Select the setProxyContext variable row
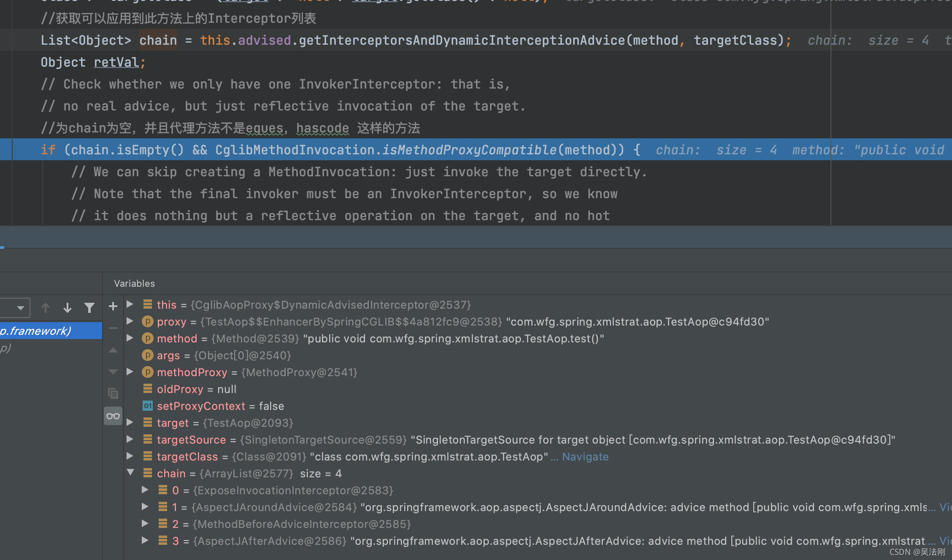Viewport: 952px width, 560px height. click(201, 406)
